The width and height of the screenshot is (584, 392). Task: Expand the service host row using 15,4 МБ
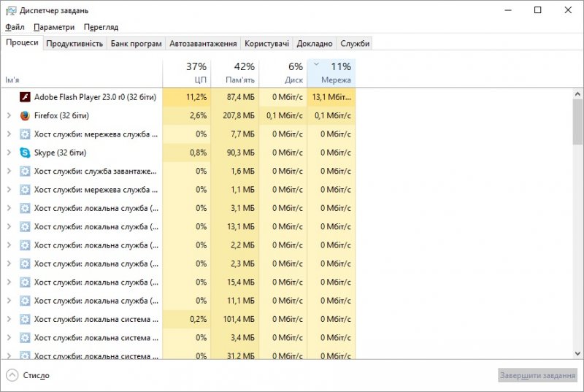[x=9, y=283]
